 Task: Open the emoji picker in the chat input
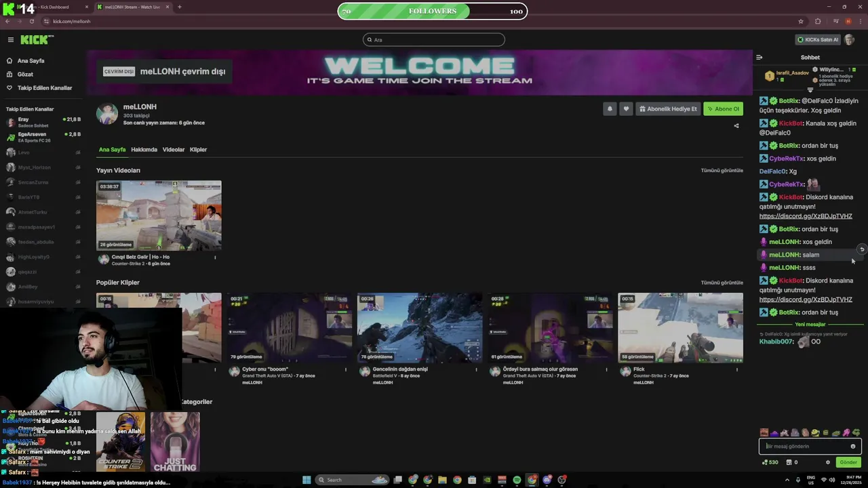coord(853,446)
